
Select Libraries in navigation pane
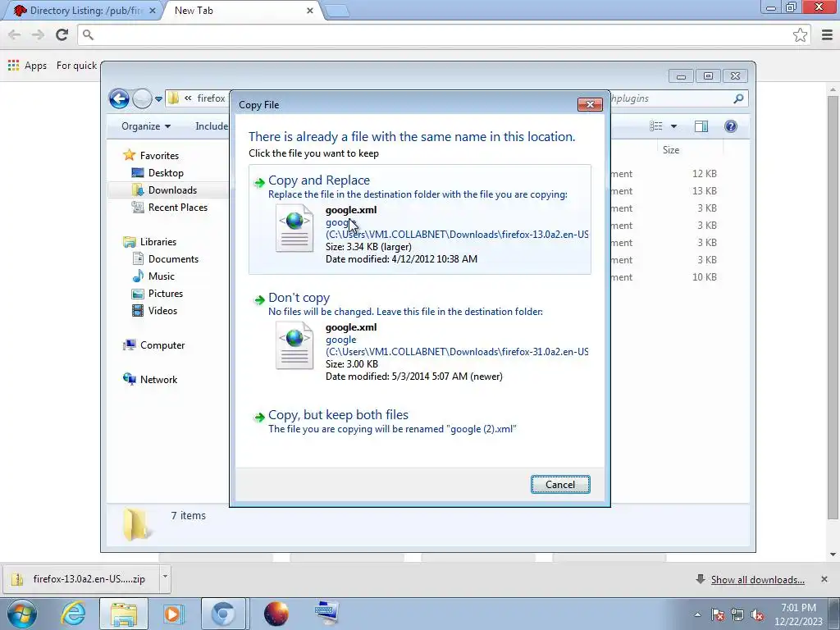[158, 242]
